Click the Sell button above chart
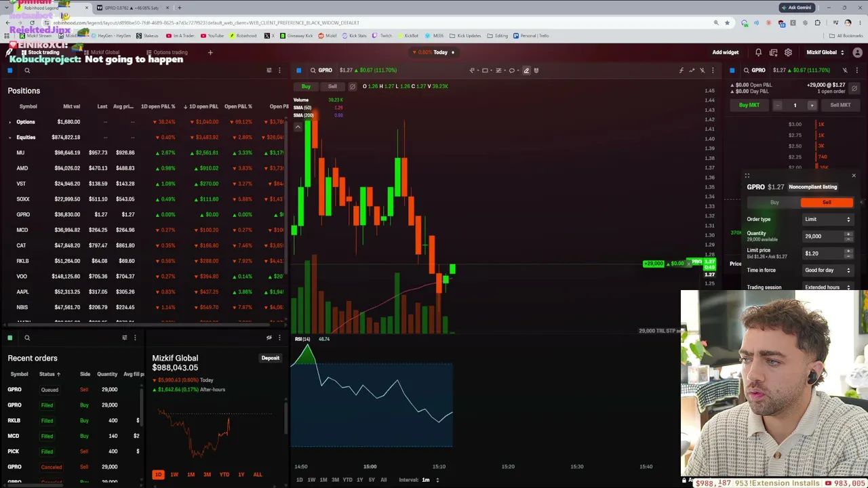This screenshot has width=868, height=488. point(332,87)
